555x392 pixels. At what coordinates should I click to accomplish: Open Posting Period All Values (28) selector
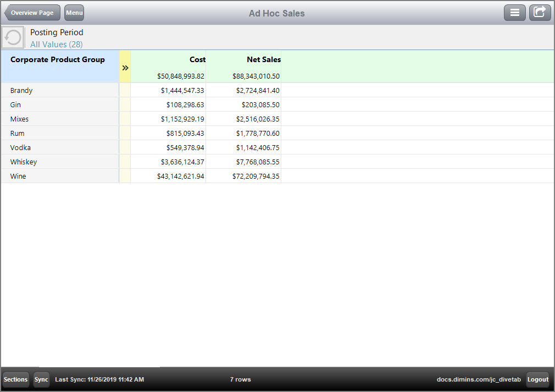click(x=57, y=45)
